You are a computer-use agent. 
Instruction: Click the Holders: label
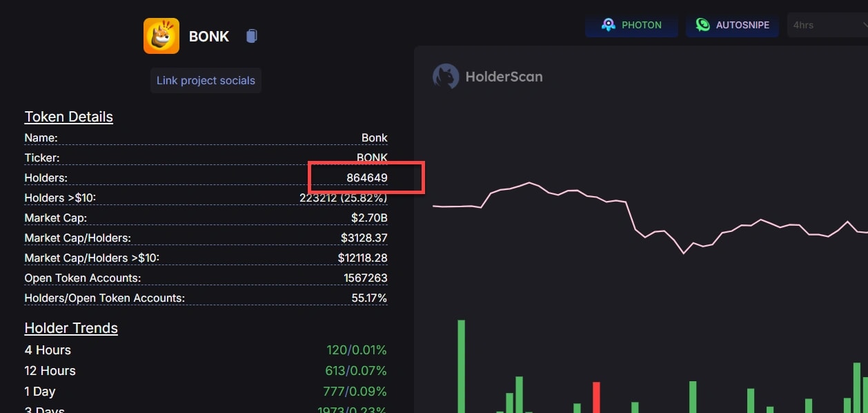[46, 177]
